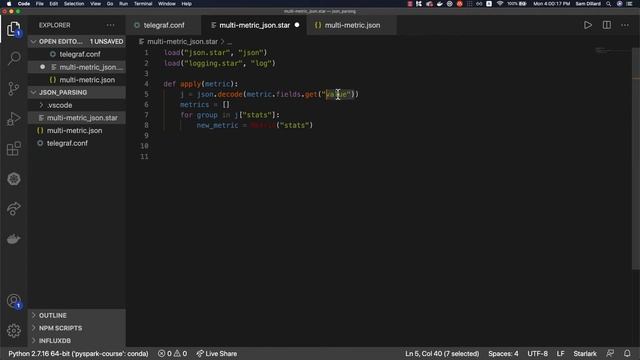This screenshot has width=640, height=360.
Task: Start Live Share from status bar
Action: [x=216, y=353]
